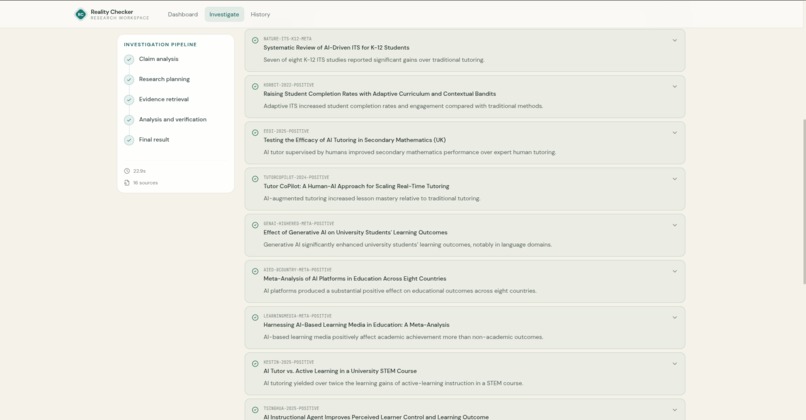Expand the Meta-Analysis of AI Platforms card
806x420 pixels.
(674, 271)
